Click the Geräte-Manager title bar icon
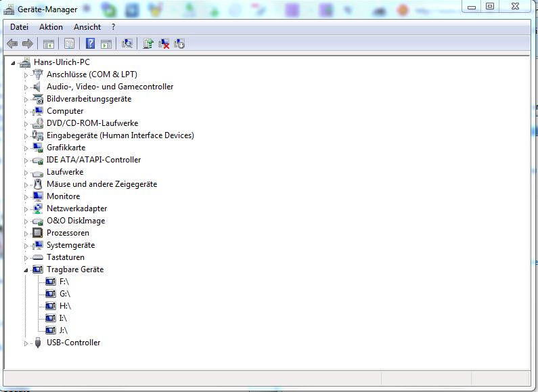This screenshot has height=392, width=538. tap(9, 9)
